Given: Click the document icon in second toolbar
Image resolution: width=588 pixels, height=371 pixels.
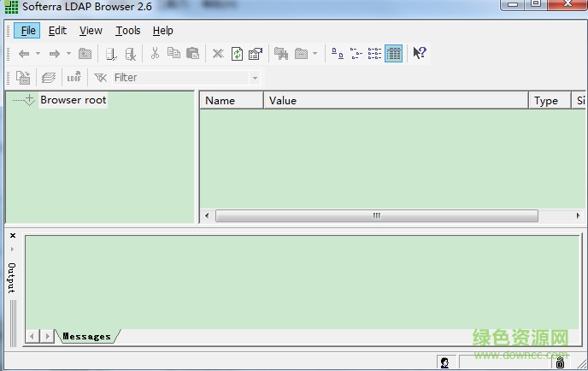Looking at the screenshot, I should pos(23,78).
